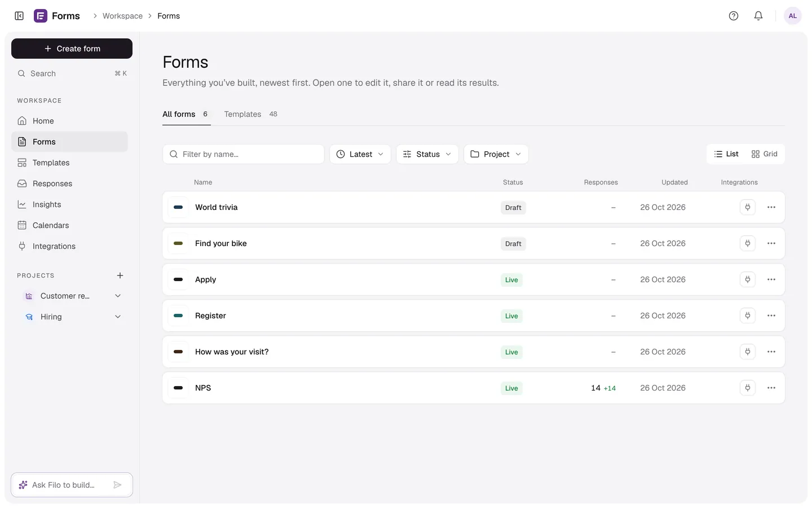
Task: Open integrations plug for Apply
Action: [x=748, y=279]
